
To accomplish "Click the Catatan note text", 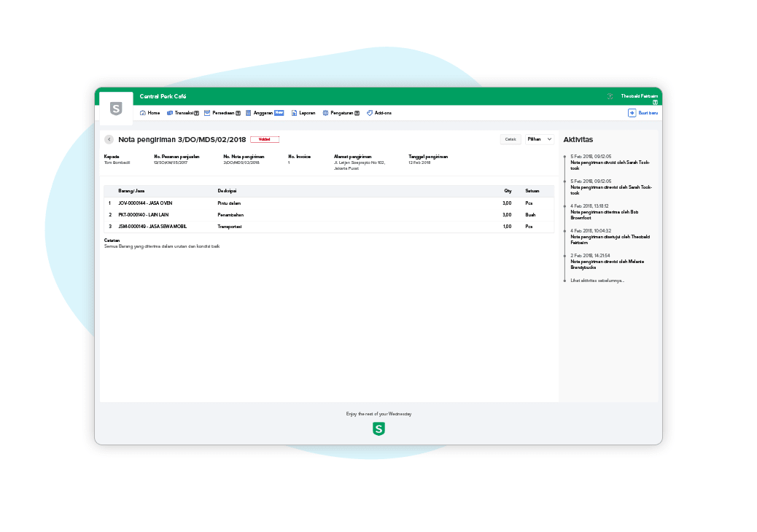I will pos(162,246).
